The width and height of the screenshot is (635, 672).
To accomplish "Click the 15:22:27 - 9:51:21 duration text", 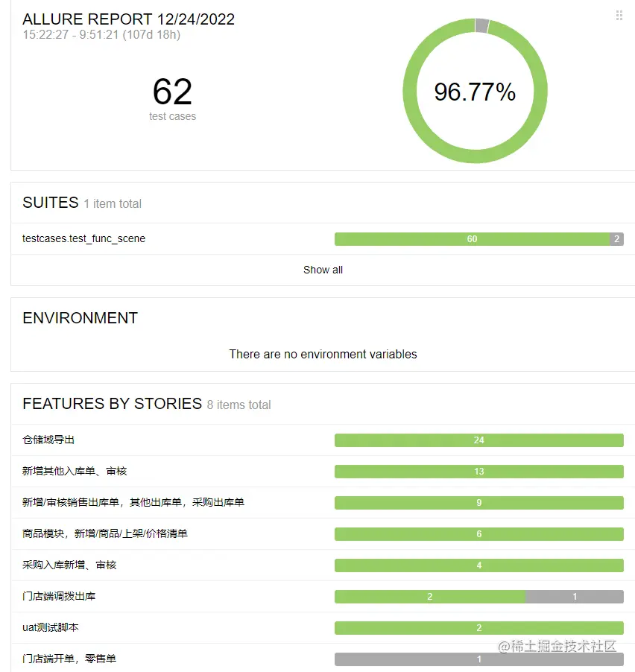I will pos(101,35).
